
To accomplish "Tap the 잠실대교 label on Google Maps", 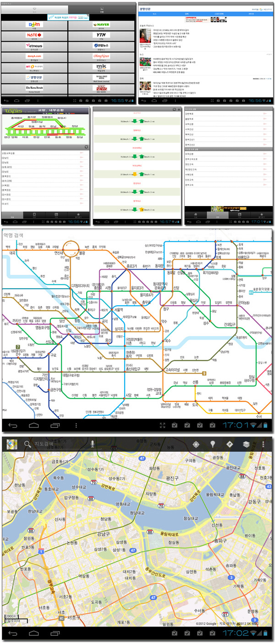I will tap(190, 519).
